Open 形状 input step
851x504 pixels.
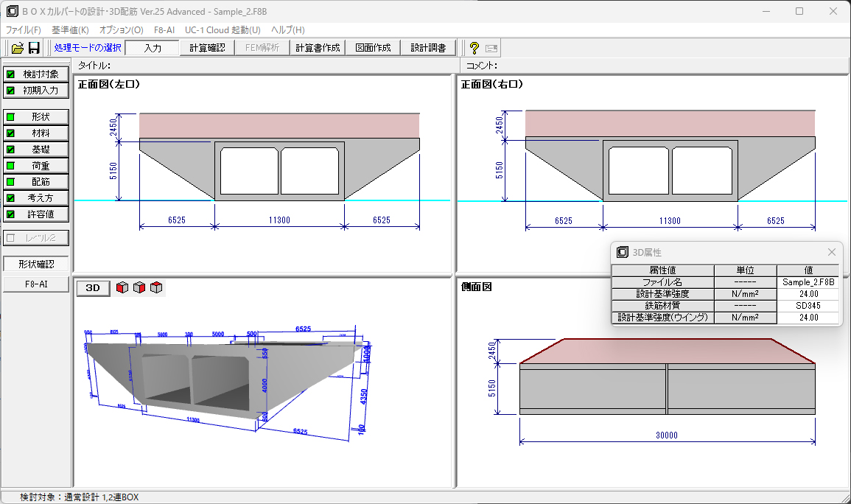point(36,117)
